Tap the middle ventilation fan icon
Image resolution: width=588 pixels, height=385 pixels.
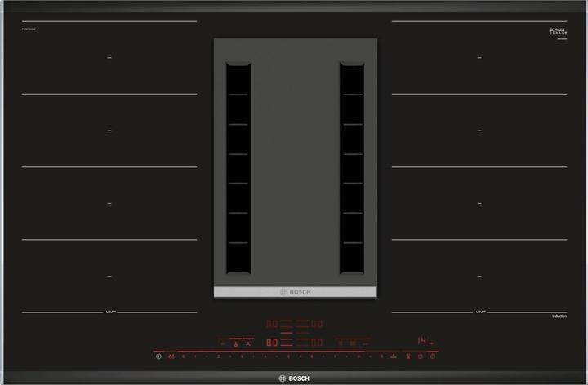coord(235,343)
